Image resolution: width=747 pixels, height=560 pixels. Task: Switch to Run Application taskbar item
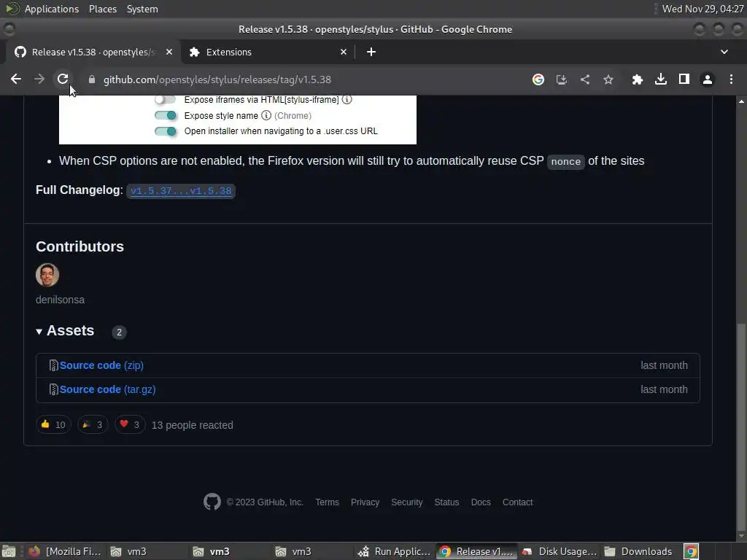tap(394, 551)
